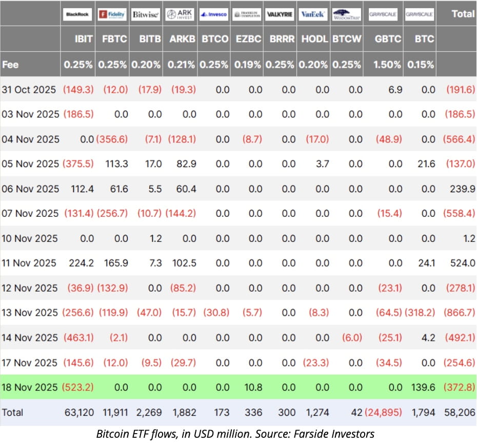
Task: Select the IBIT column header
Action: pyautogui.click(x=84, y=39)
